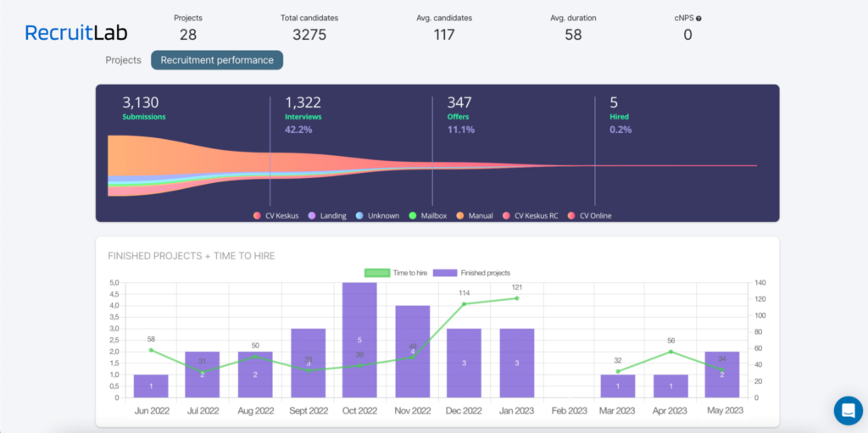Viewport: 868px width, 433px height.
Task: Toggle Finished projects series legend
Action: [471, 272]
